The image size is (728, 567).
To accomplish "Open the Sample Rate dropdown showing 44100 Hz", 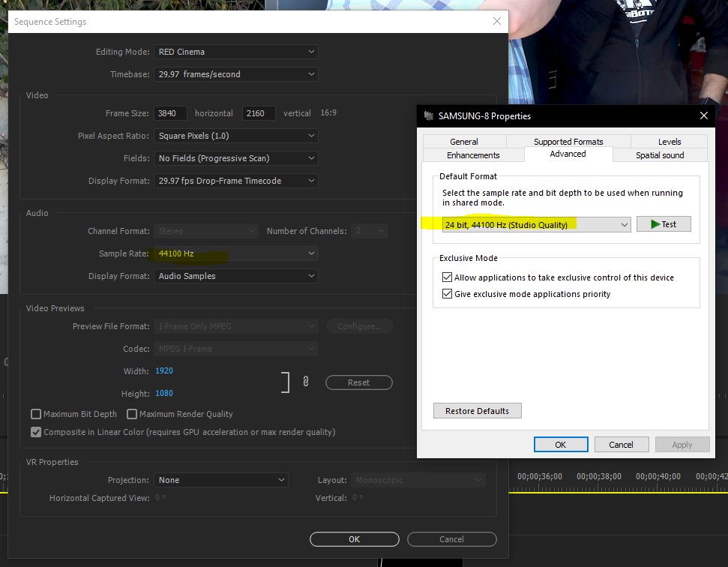I will (x=236, y=253).
